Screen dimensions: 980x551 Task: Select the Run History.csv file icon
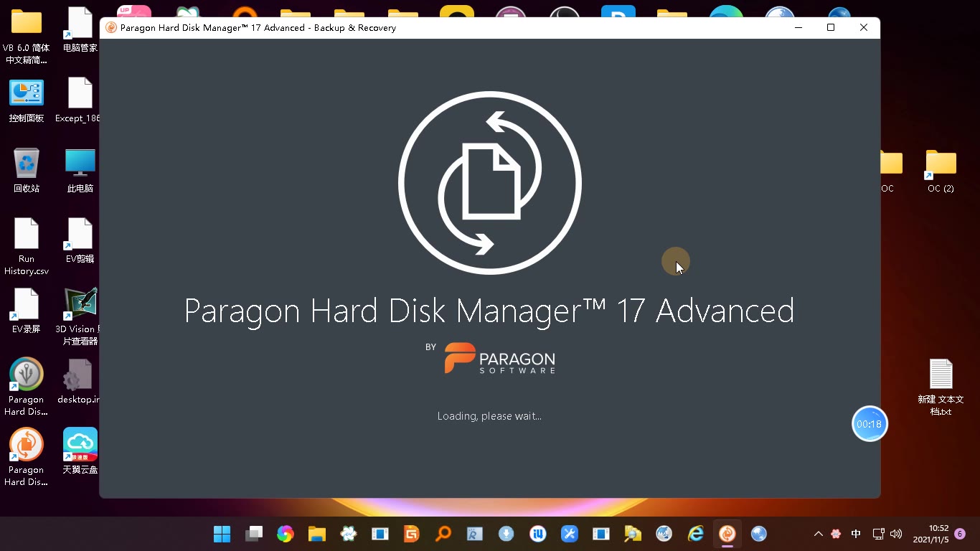click(27, 247)
